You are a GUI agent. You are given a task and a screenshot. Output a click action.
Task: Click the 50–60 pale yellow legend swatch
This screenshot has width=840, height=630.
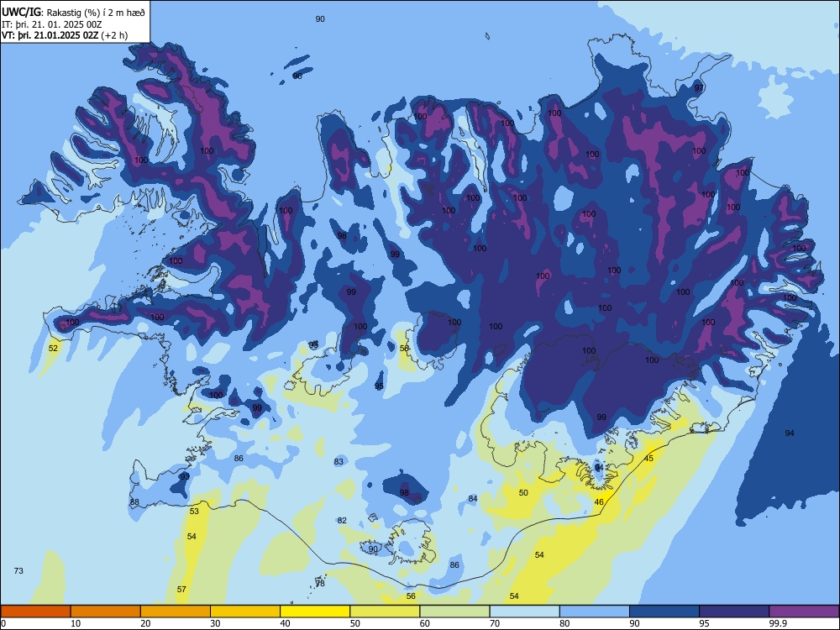[385, 612]
